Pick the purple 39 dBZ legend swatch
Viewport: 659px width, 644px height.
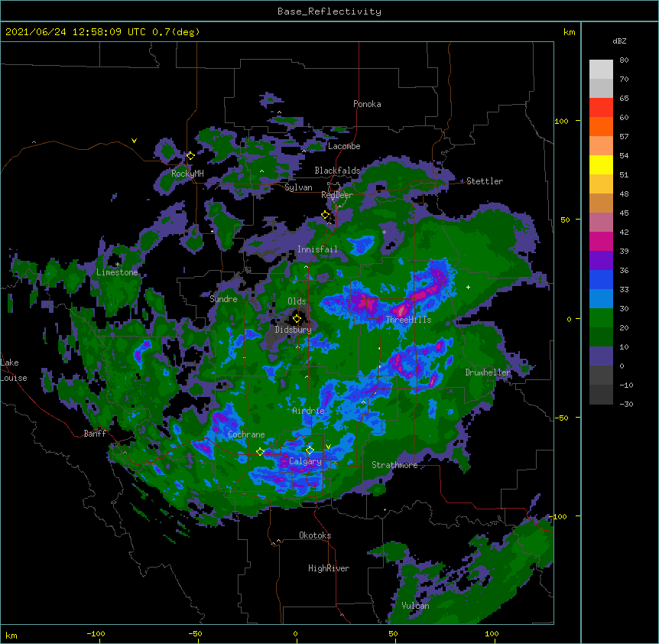(x=601, y=261)
